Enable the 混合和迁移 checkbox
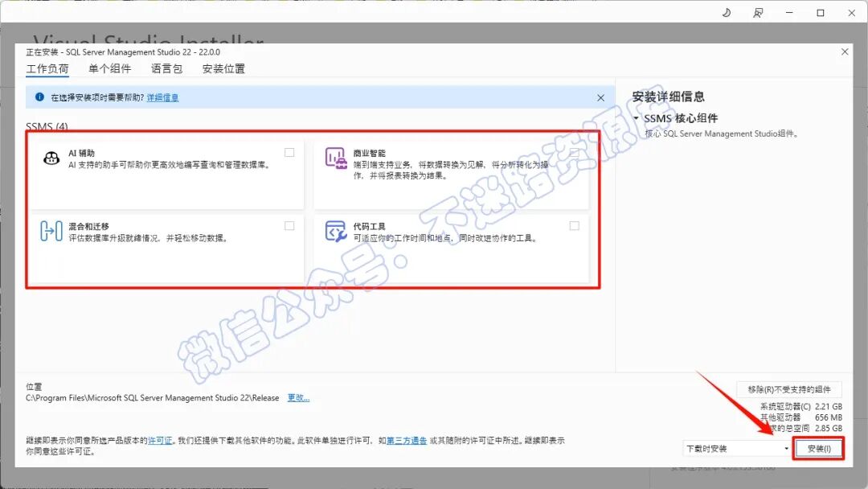 (289, 225)
